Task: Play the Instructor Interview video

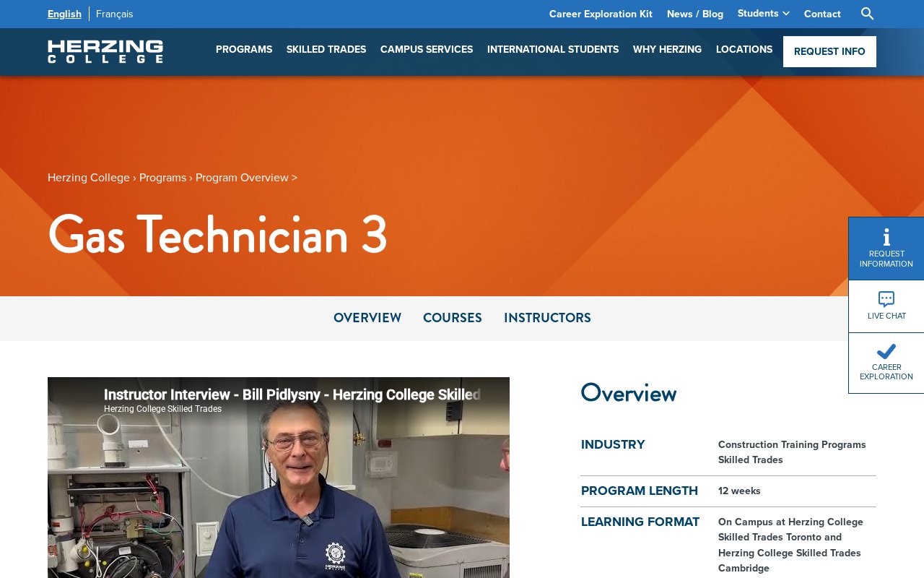Action: pos(279,478)
